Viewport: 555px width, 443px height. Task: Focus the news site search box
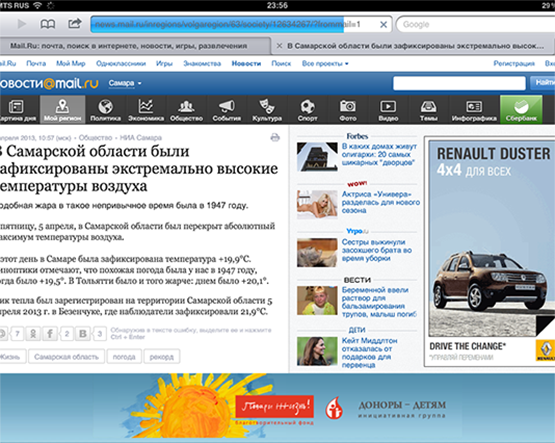459,84
